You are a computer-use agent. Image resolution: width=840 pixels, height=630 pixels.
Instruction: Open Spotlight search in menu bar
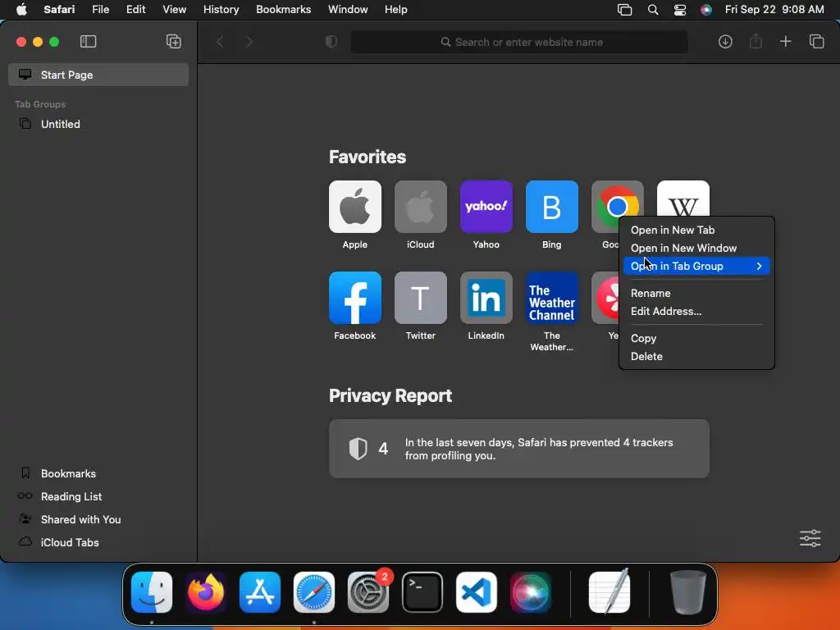click(x=652, y=10)
